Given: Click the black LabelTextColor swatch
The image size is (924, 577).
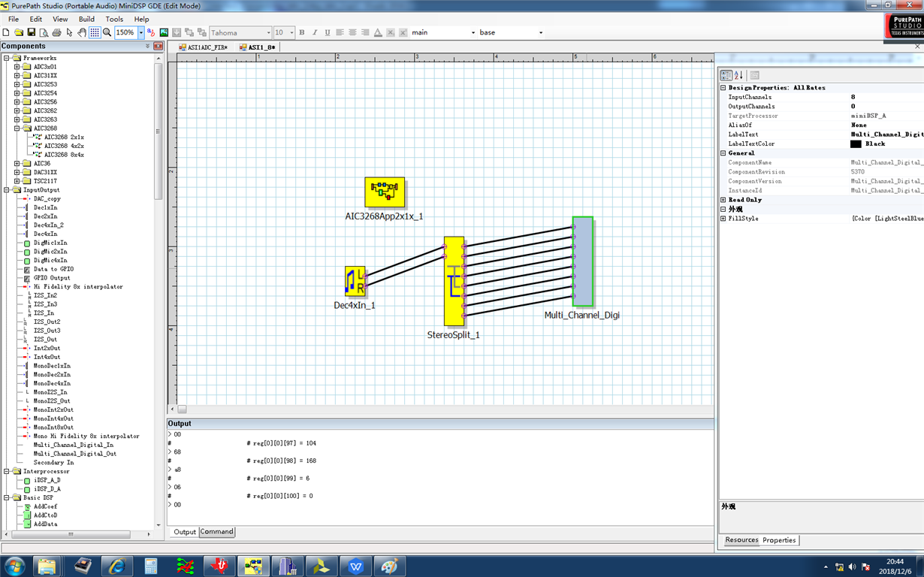Looking at the screenshot, I should (x=856, y=143).
